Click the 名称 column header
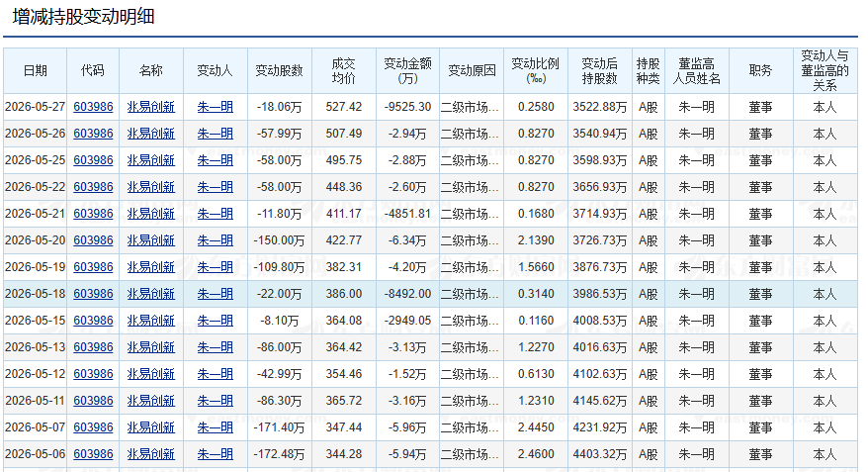This screenshot has height=472, width=868. [x=151, y=71]
